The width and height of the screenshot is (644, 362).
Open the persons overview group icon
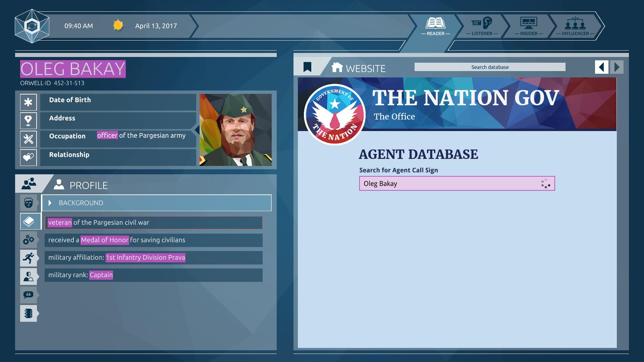coord(29,183)
